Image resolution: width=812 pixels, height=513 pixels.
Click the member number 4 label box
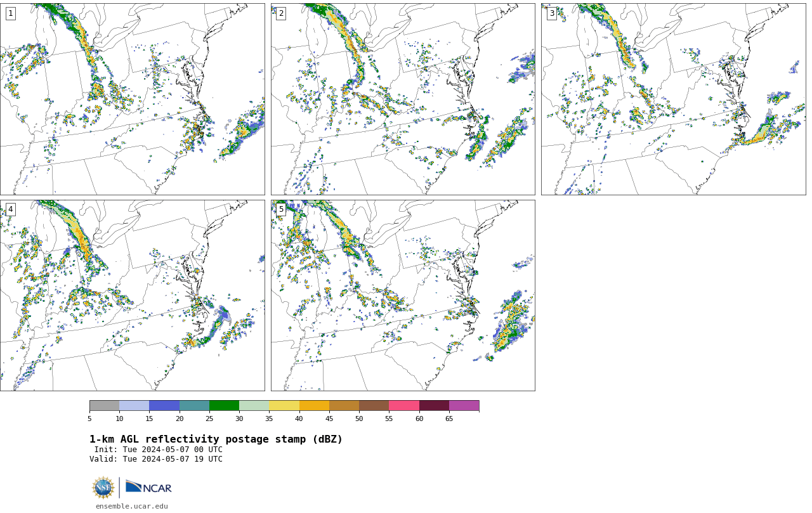pyautogui.click(x=10, y=209)
